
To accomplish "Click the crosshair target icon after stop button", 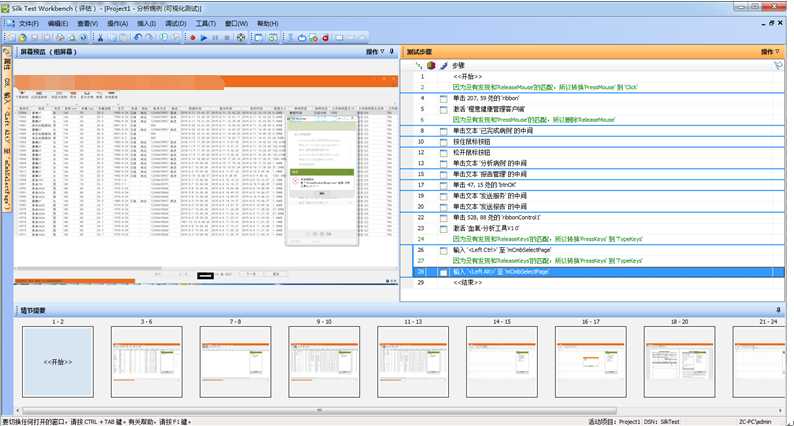I will click(241, 37).
